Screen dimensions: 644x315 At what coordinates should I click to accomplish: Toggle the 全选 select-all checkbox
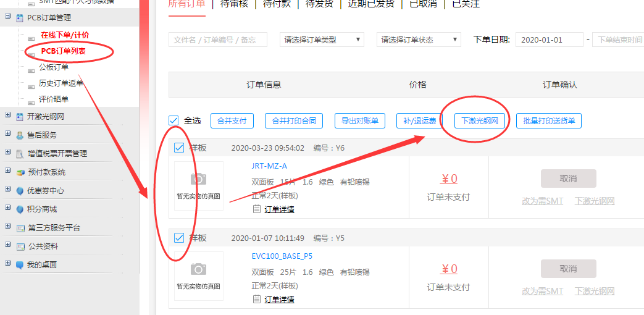[174, 120]
